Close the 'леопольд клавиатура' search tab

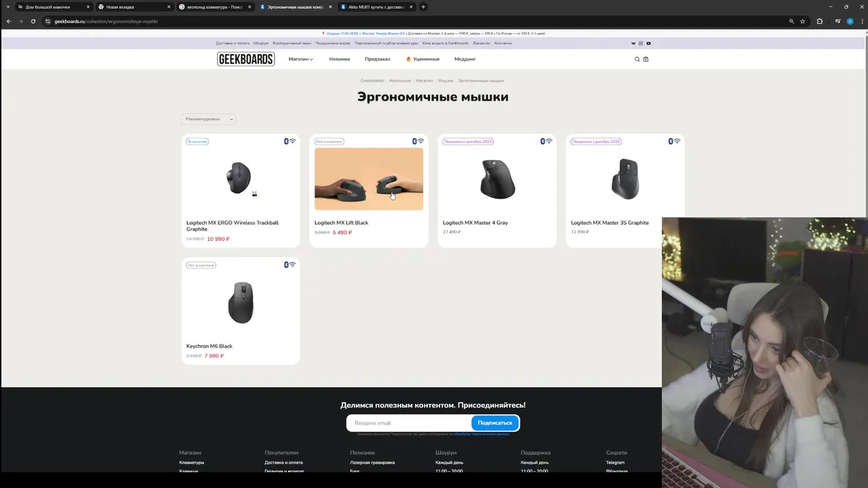pyautogui.click(x=250, y=7)
